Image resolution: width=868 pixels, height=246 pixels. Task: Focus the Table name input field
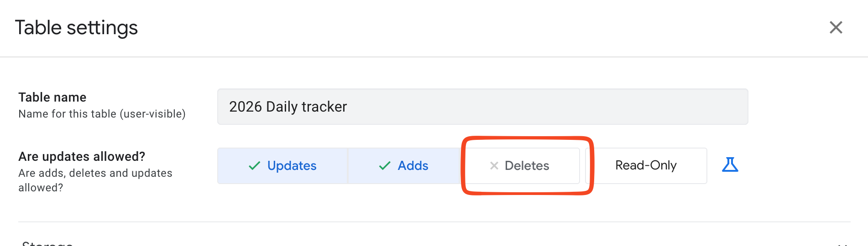coord(482,107)
